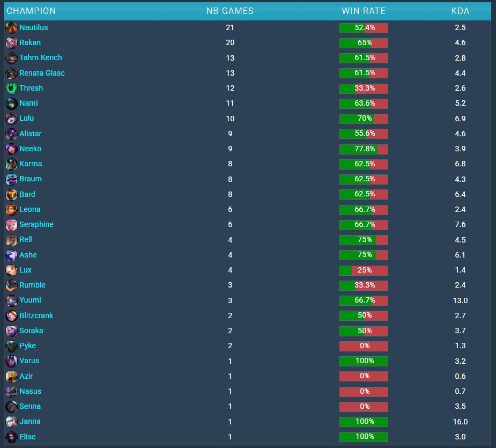This screenshot has width=496, height=448.
Task: Click the Senna champion icon
Action: (11, 407)
